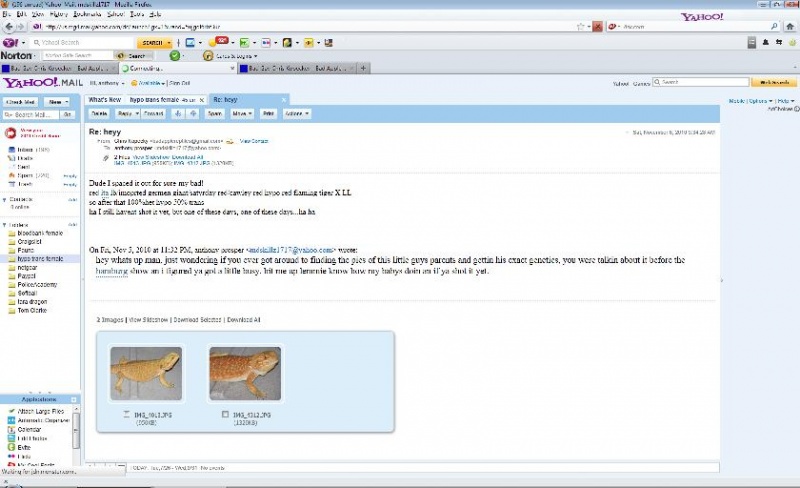Click the Print button
800x488 pixels.
pyautogui.click(x=268, y=114)
